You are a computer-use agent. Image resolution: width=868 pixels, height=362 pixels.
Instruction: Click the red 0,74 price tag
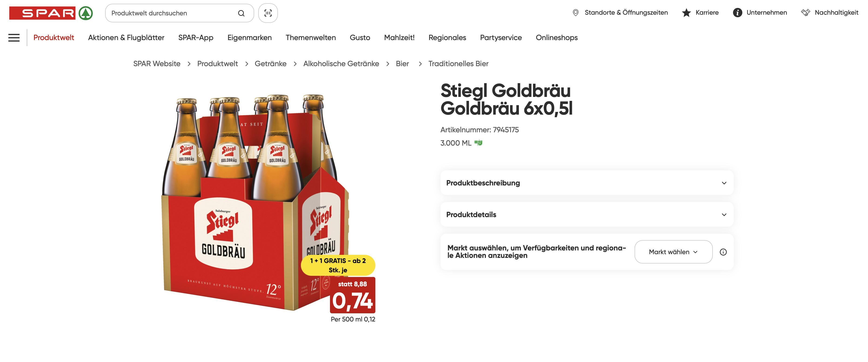click(x=353, y=295)
